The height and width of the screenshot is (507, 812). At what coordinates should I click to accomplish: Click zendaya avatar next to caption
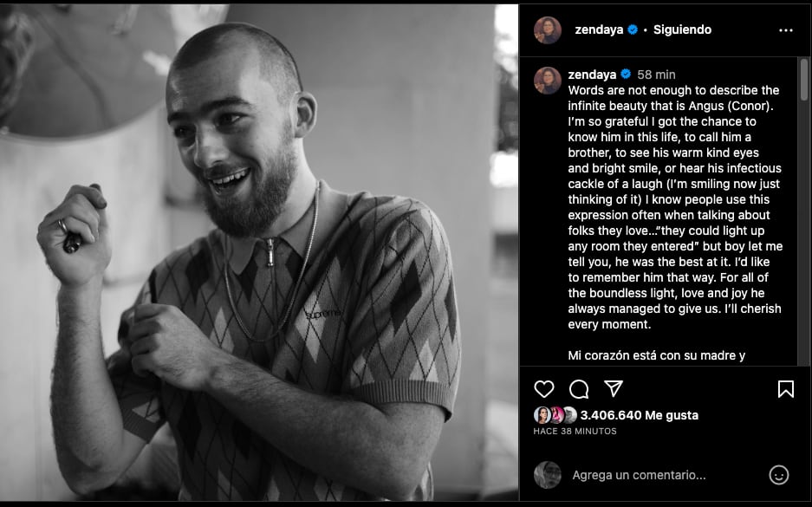click(x=548, y=80)
